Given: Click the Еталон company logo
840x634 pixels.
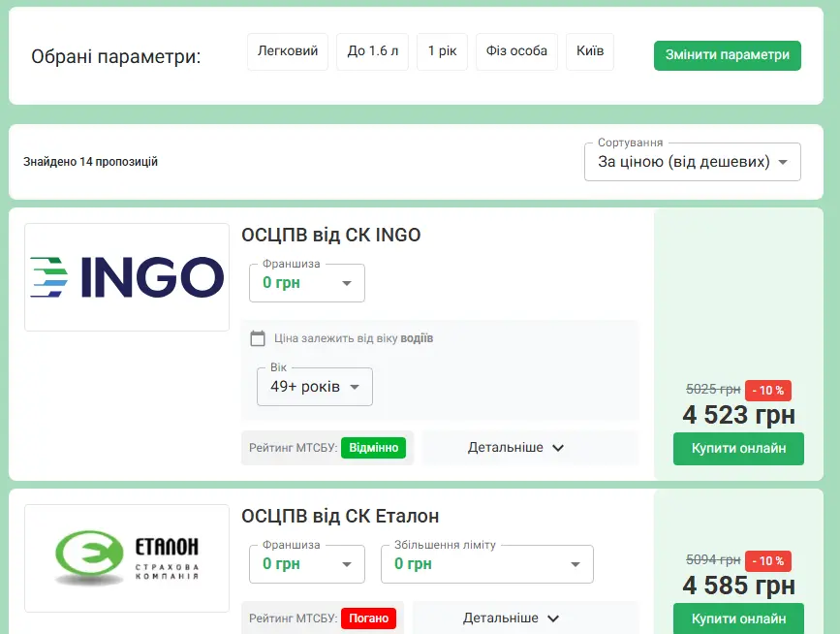Looking at the screenshot, I should click(x=127, y=557).
